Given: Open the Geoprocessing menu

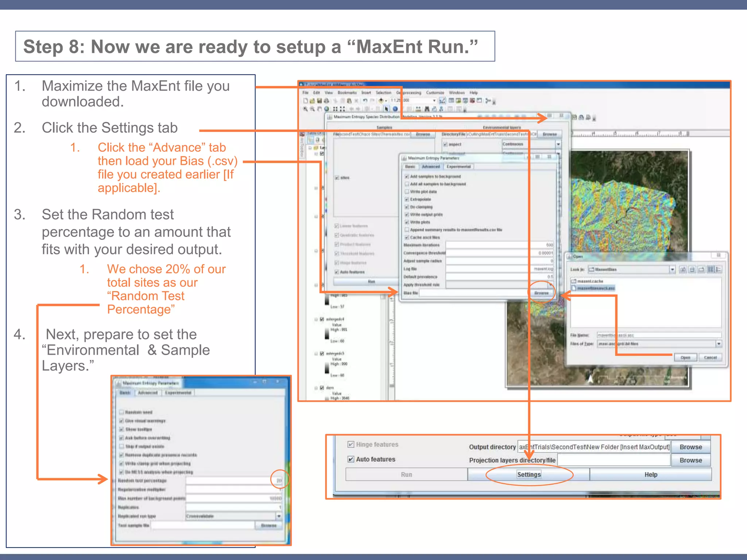Looking at the screenshot, I should pos(409,93).
